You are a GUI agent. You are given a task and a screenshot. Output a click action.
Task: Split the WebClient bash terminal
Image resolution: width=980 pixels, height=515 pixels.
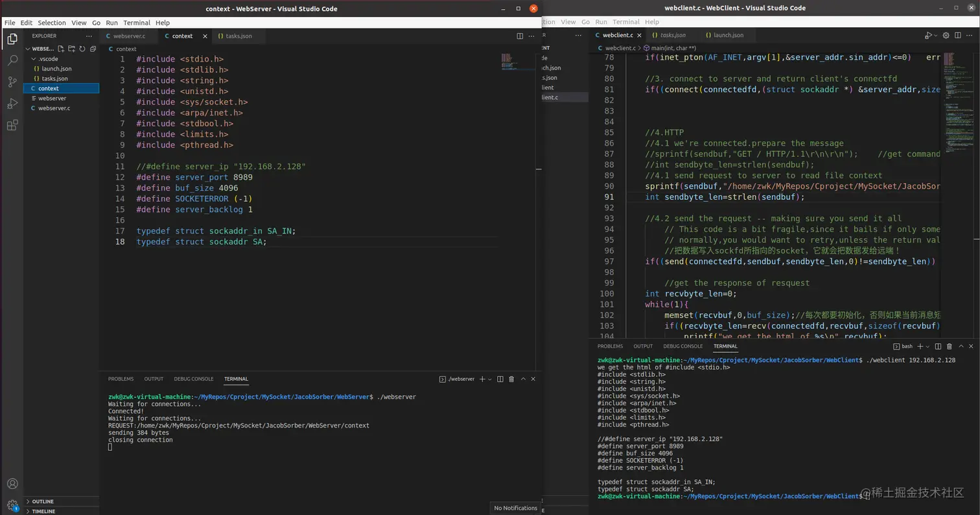[937, 346]
